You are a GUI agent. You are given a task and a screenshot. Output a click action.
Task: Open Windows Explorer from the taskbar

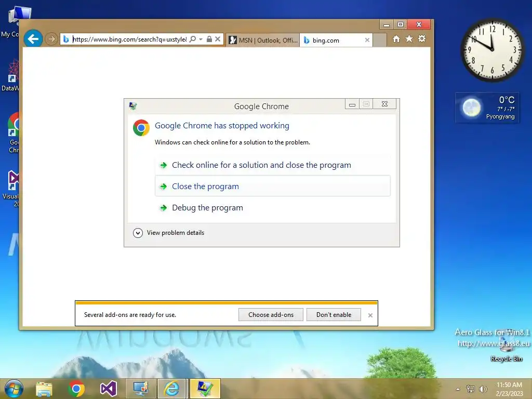point(44,389)
